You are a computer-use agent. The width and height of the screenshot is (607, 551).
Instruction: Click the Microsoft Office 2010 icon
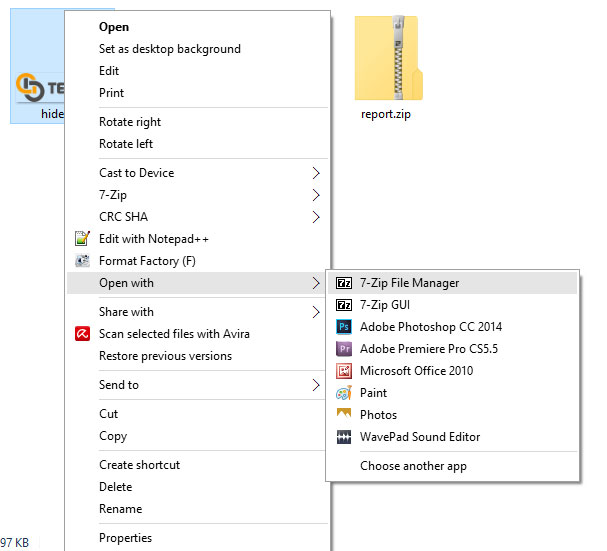(x=344, y=371)
